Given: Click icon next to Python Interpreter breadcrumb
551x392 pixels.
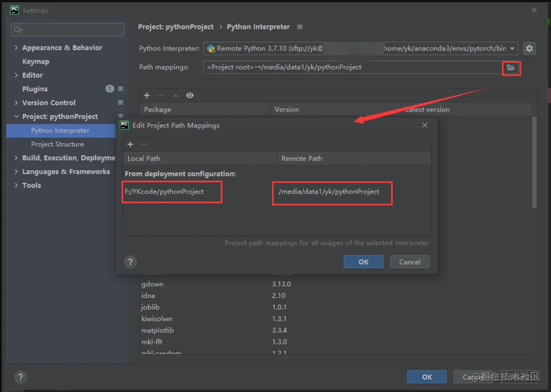Looking at the screenshot, I should [300, 27].
